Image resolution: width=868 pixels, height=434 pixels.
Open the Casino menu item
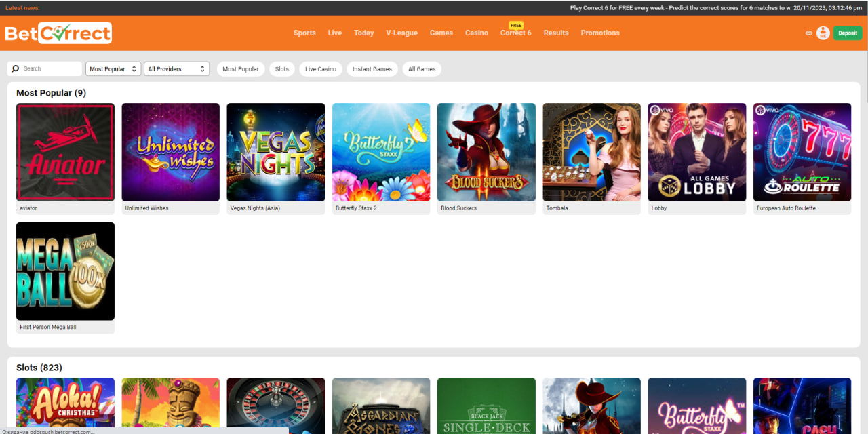point(476,33)
